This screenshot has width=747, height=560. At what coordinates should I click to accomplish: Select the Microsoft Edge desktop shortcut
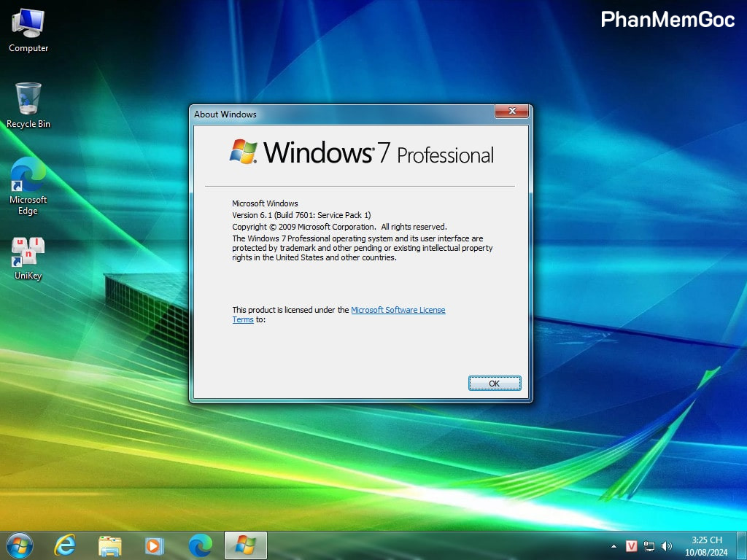coord(28,186)
